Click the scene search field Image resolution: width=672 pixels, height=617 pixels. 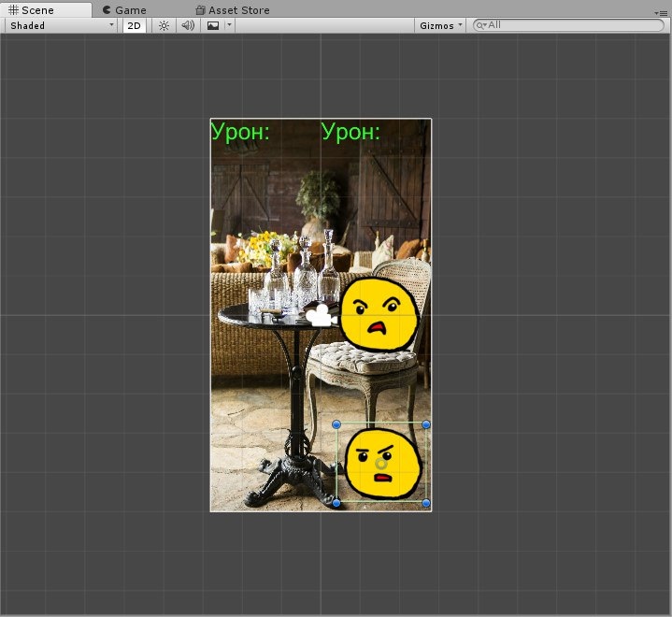click(x=568, y=25)
